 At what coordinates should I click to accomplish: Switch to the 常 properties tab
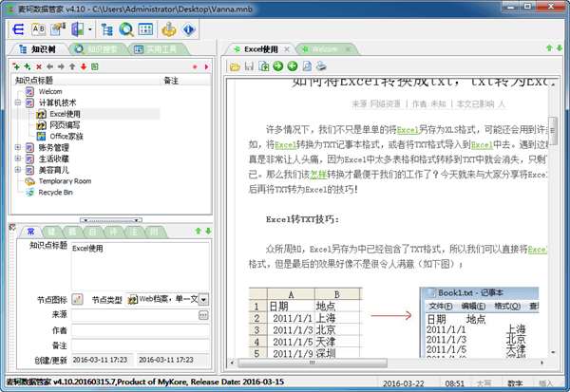31,232
